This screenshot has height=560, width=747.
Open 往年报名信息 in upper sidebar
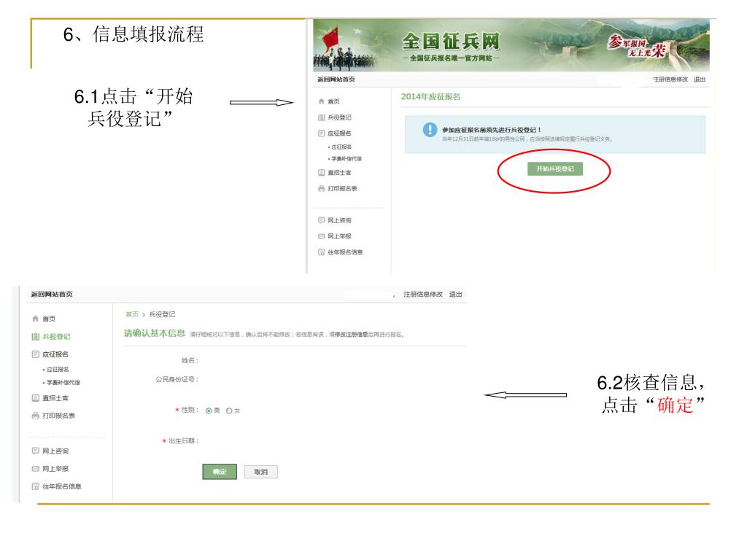coord(345,252)
